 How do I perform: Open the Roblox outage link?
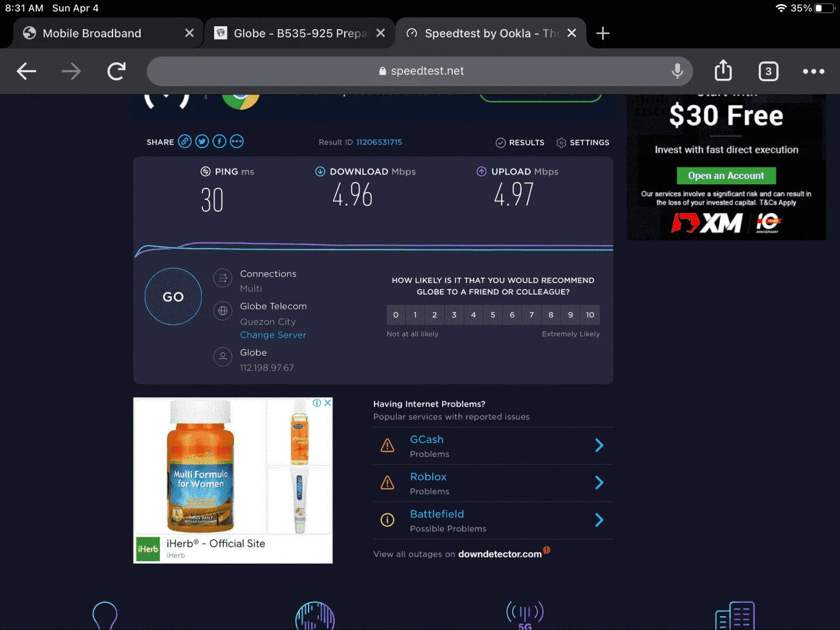pyautogui.click(x=428, y=477)
